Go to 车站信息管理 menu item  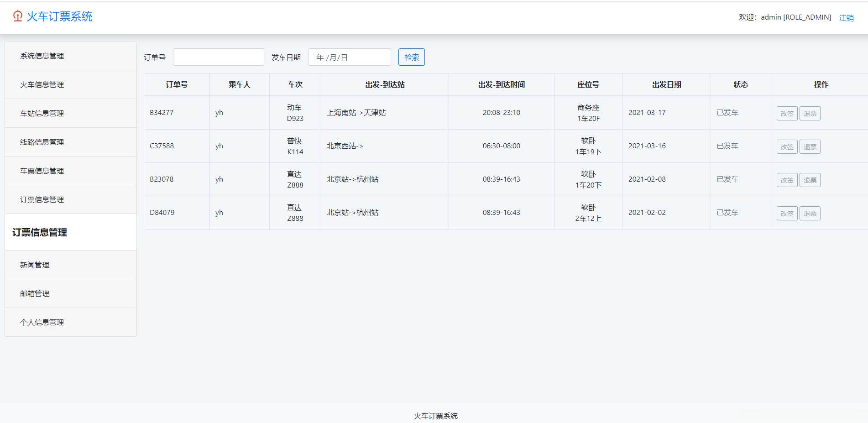(42, 113)
